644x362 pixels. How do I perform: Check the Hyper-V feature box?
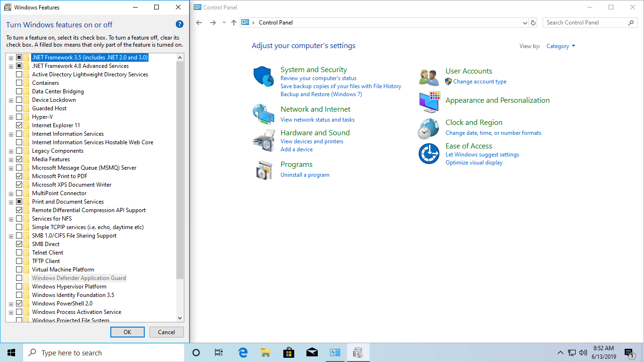coord(19,117)
